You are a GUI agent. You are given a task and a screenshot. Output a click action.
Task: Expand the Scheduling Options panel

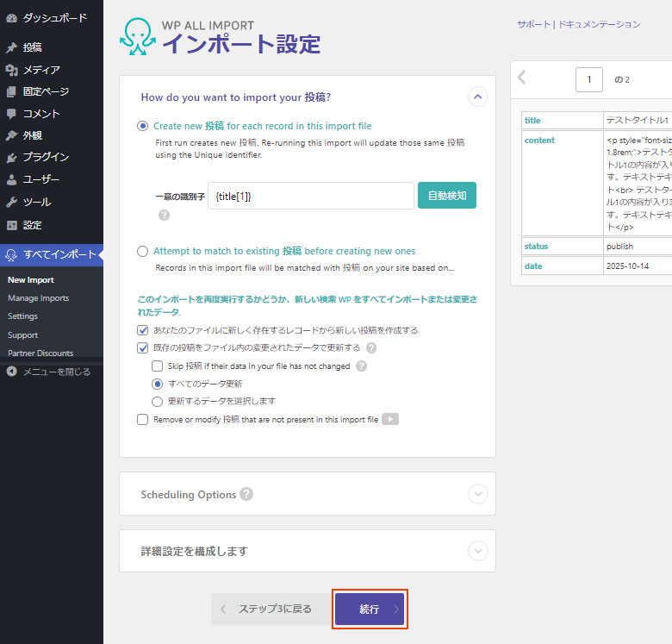(x=477, y=494)
